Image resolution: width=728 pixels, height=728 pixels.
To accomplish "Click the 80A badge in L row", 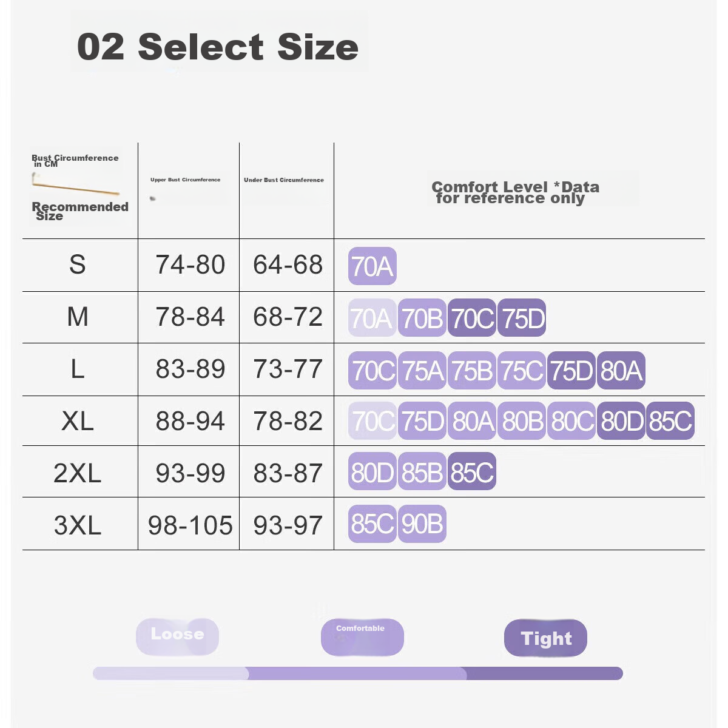I will pos(621,370).
